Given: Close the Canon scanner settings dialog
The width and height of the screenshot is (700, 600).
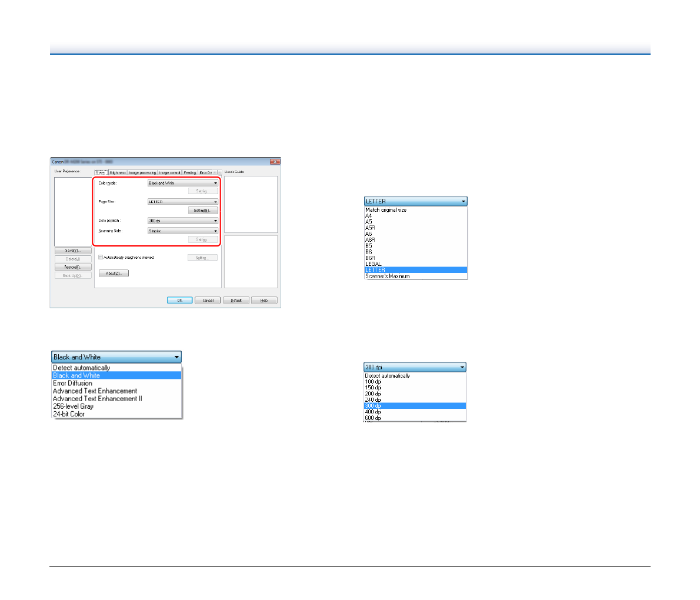Looking at the screenshot, I should click(x=275, y=162).
